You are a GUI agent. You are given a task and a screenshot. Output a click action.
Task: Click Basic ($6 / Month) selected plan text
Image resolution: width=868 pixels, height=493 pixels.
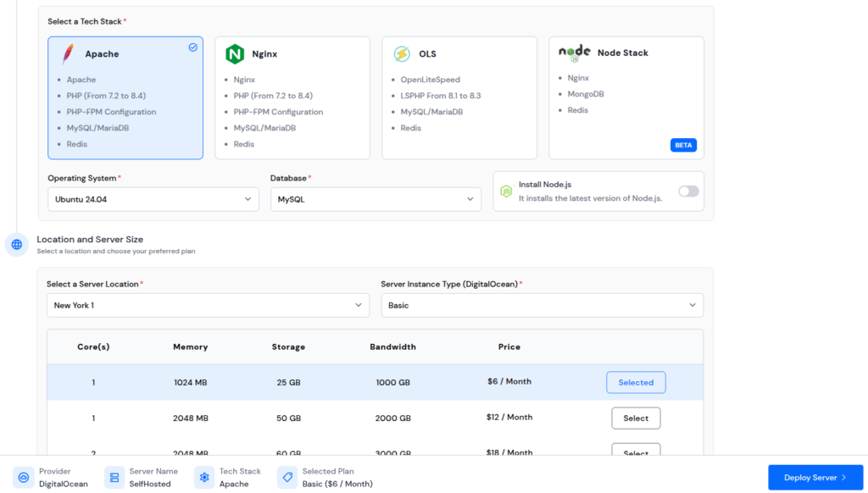(x=337, y=485)
